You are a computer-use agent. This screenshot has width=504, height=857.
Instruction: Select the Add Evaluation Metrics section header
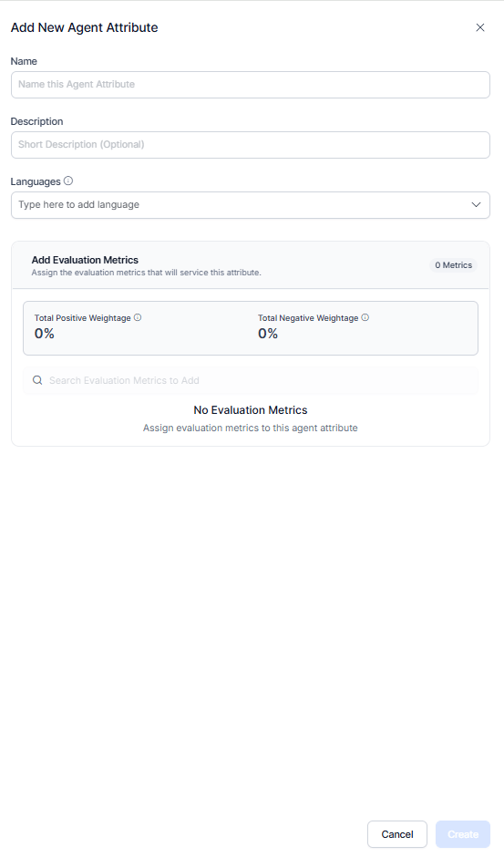85,260
